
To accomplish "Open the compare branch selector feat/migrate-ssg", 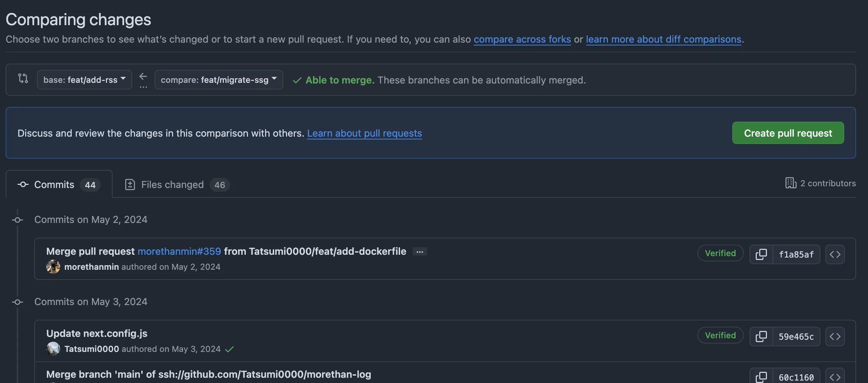I will pos(219,80).
